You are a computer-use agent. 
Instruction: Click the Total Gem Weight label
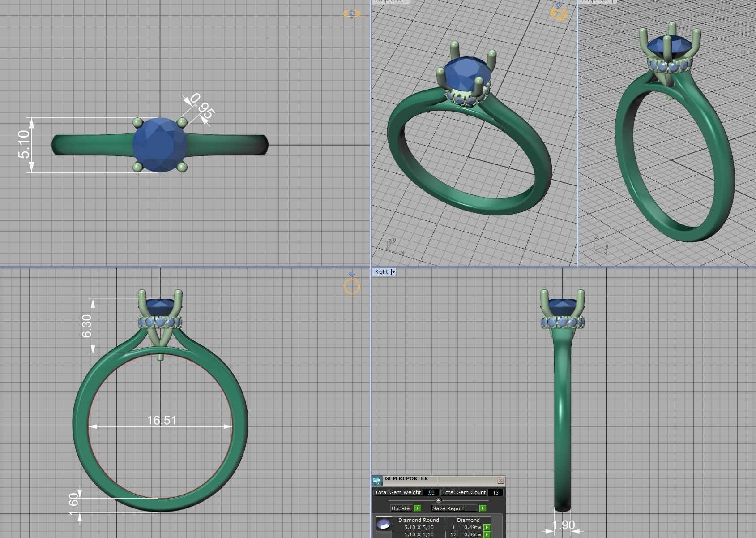click(x=398, y=492)
